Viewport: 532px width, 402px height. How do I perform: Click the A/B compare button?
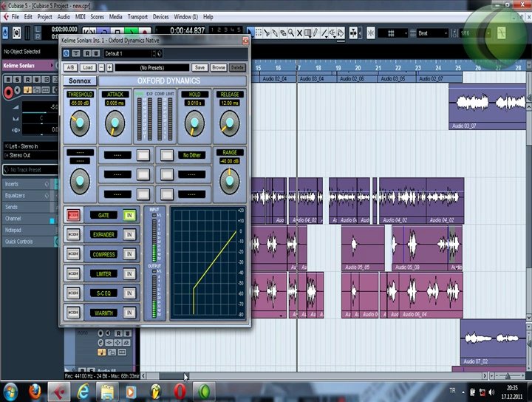[70, 67]
